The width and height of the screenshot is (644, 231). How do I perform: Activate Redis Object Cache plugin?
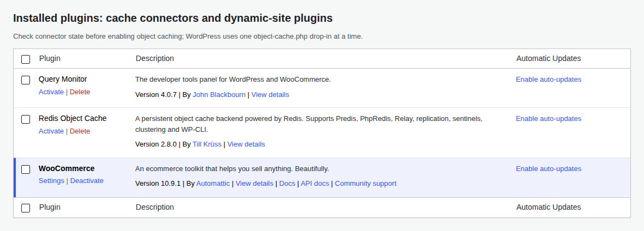(51, 131)
